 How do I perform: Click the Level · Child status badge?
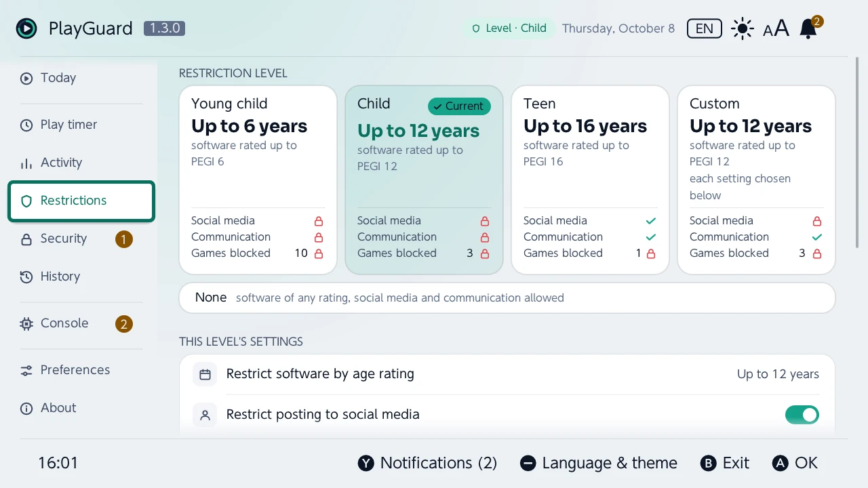[509, 28]
